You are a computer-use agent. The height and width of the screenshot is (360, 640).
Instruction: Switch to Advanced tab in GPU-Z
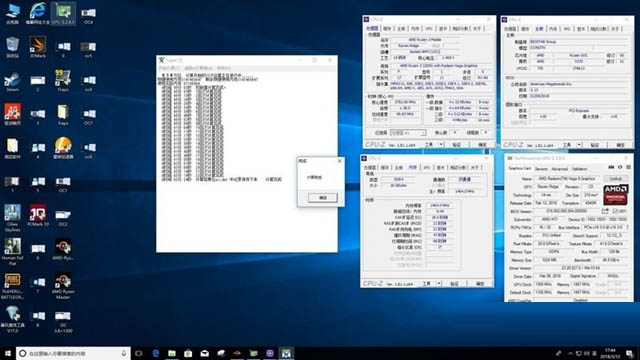pyautogui.click(x=559, y=169)
